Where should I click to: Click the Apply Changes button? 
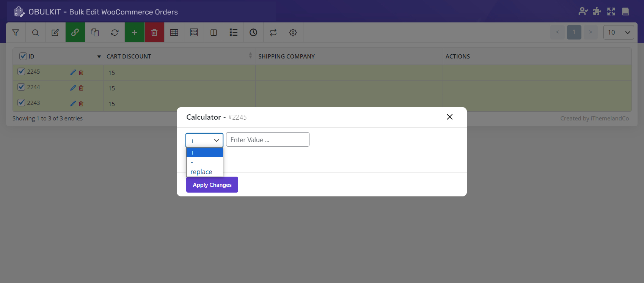[212, 185]
